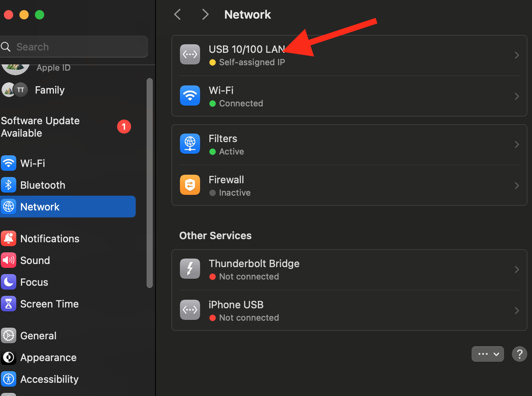This screenshot has height=396, width=532.
Task: Open Sound settings in sidebar
Action: 68,260
